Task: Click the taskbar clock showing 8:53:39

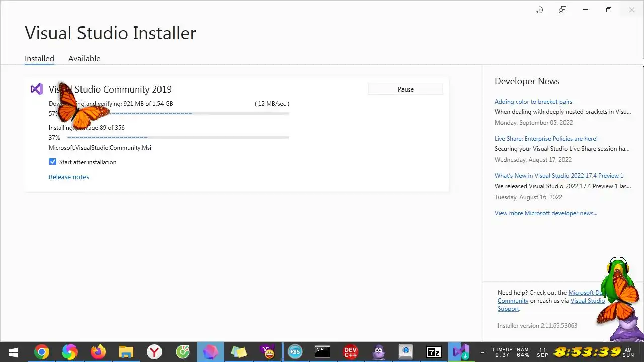Action: 587,352
